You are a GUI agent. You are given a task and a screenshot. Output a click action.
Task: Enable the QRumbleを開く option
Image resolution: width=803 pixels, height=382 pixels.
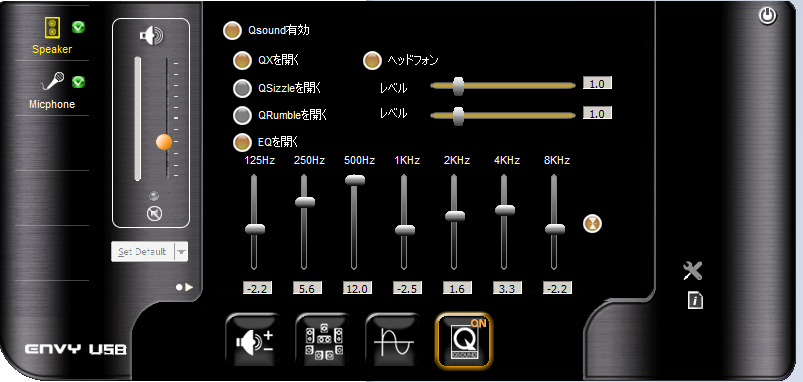coord(242,115)
